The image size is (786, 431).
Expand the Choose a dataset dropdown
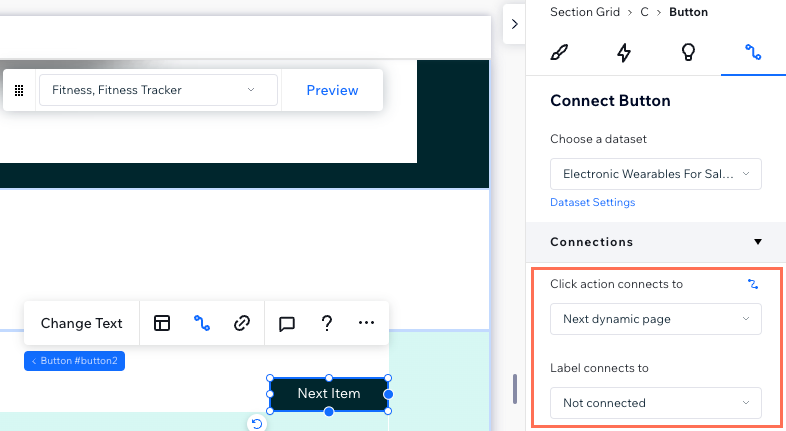[655, 174]
